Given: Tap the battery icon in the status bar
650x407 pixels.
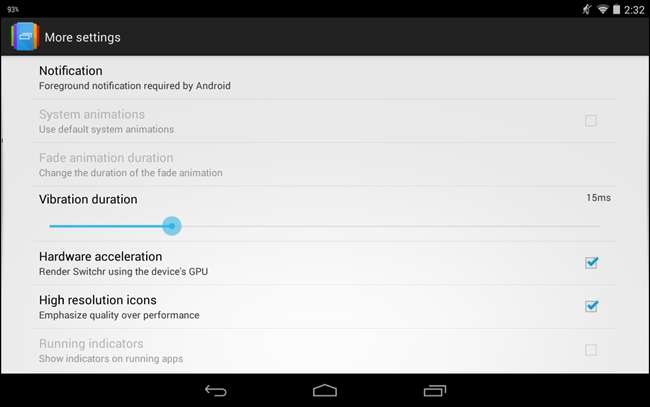Looking at the screenshot, I should tap(616, 9).
